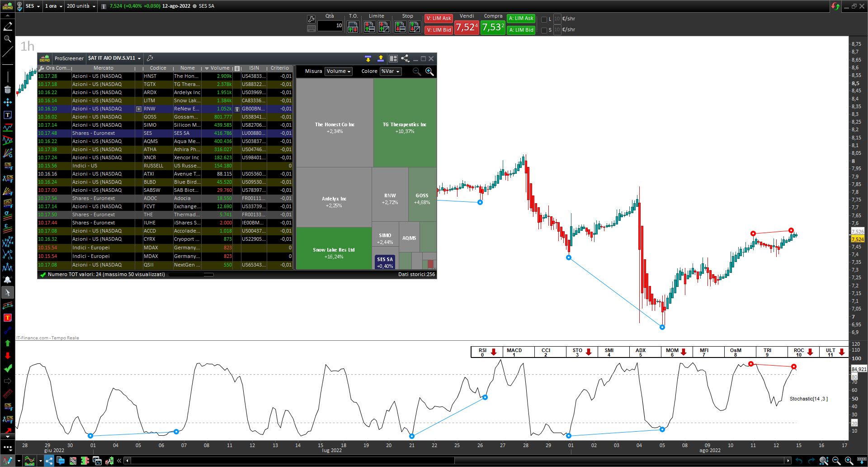Click the green checkmark tool
Screen dimensions: 868x467
(8, 368)
